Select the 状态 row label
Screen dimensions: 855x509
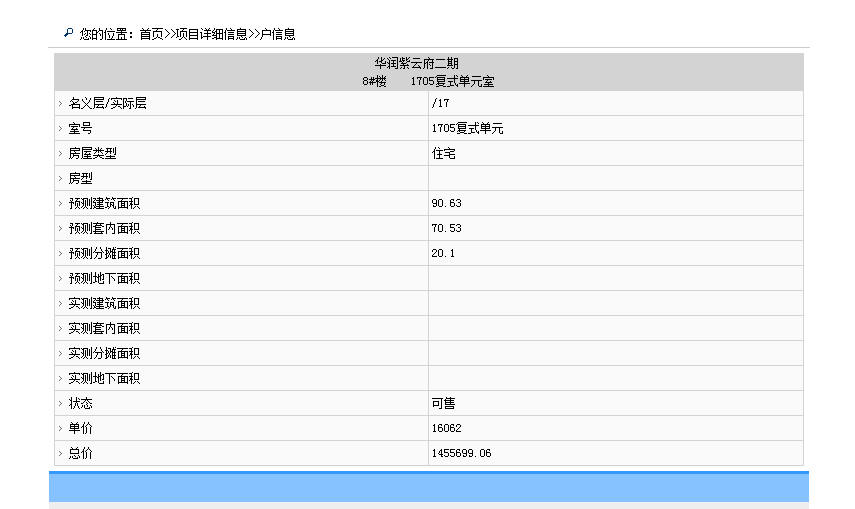[80, 404]
